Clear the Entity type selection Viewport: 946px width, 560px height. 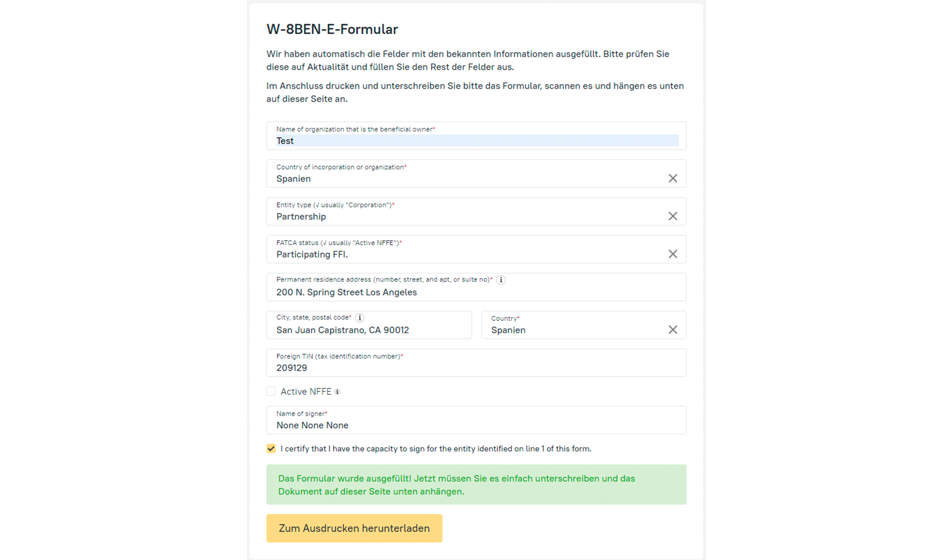coord(673,216)
